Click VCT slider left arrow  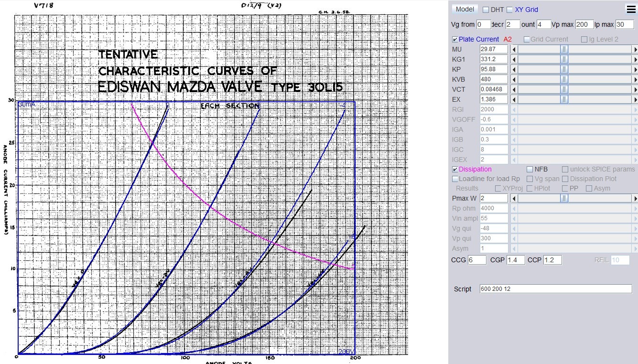(x=514, y=89)
